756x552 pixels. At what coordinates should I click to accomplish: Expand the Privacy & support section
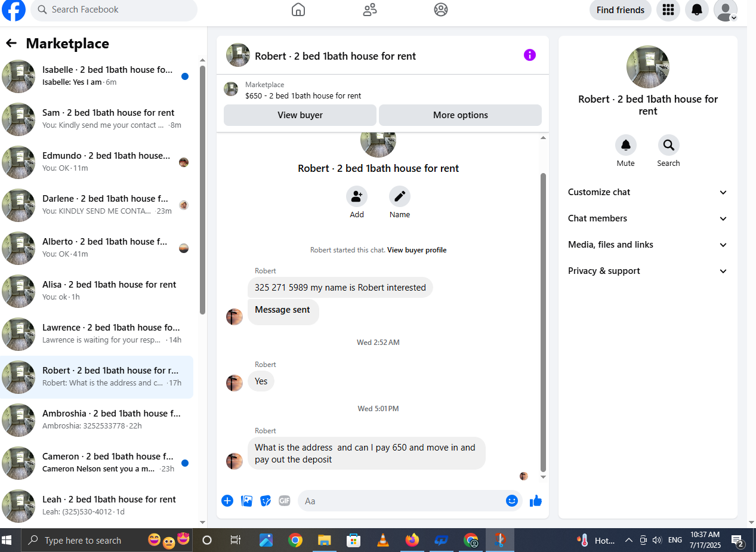(648, 271)
